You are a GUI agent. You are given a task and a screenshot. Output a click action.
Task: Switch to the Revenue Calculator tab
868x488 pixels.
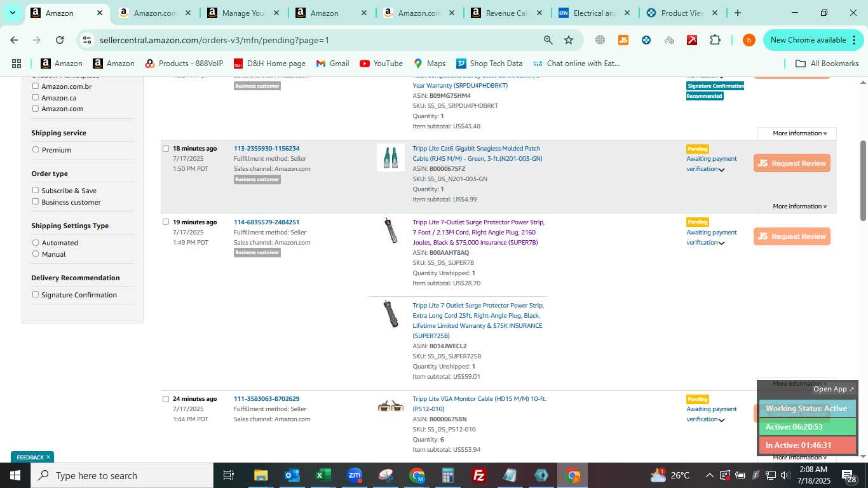507,13
